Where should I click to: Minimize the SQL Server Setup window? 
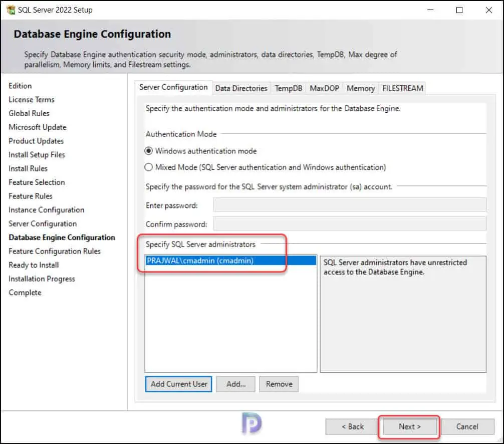click(x=430, y=10)
